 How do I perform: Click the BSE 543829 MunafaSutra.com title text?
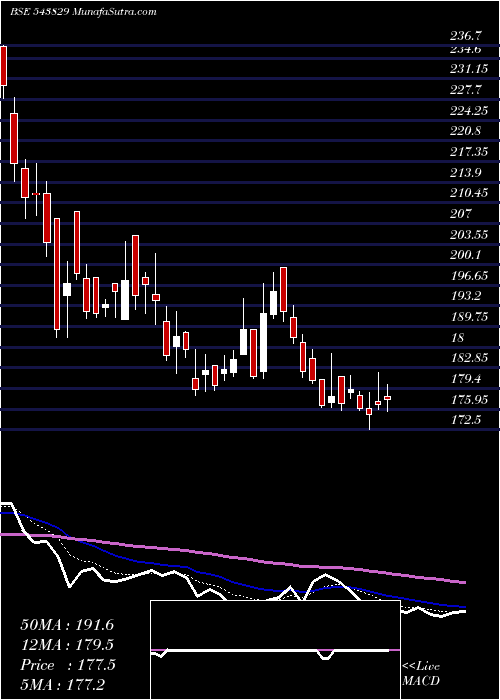pos(83,12)
